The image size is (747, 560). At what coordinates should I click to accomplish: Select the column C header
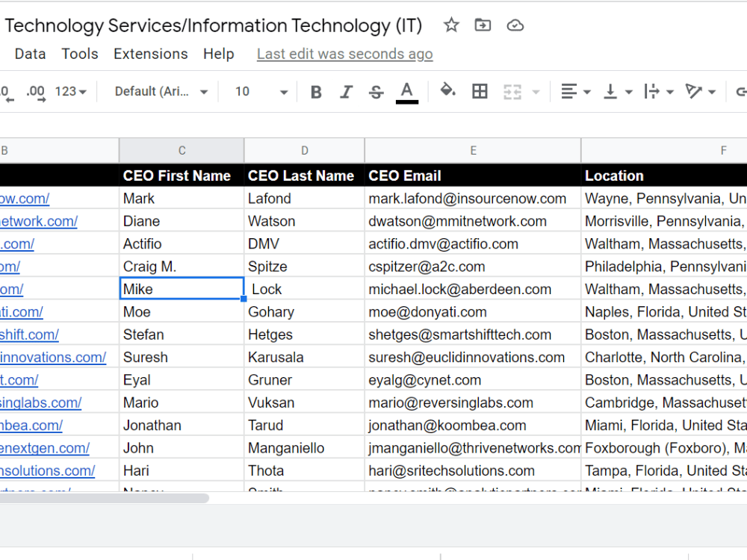(182, 151)
